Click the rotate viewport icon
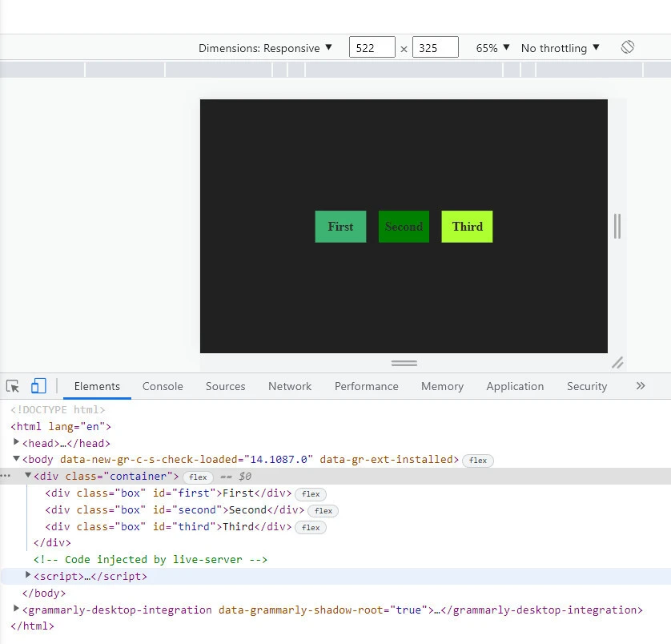Image resolution: width=671 pixels, height=644 pixels. (628, 47)
